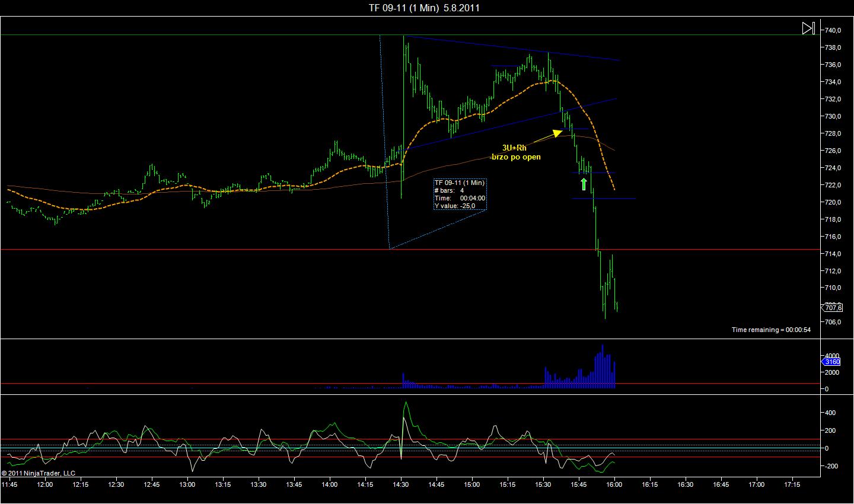
Task: Click "Time: 00:04:00" in ruler info box
Action: tap(460, 198)
